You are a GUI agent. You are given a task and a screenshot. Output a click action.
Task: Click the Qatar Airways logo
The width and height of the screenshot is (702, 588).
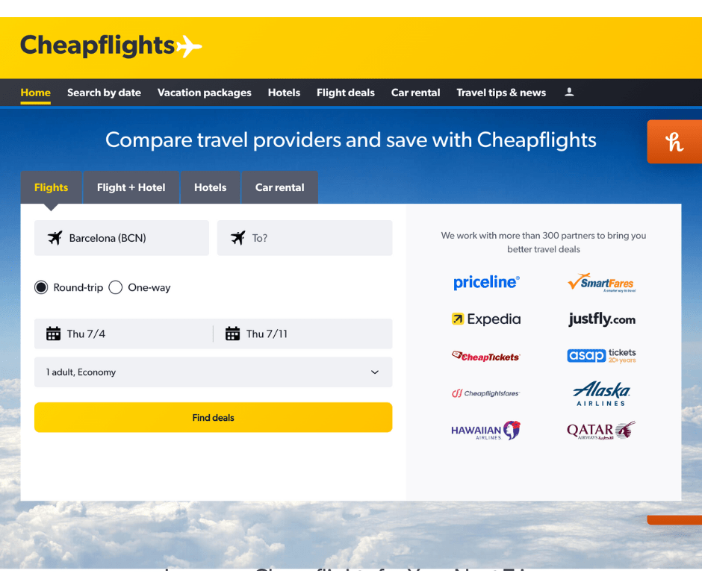[x=601, y=431]
